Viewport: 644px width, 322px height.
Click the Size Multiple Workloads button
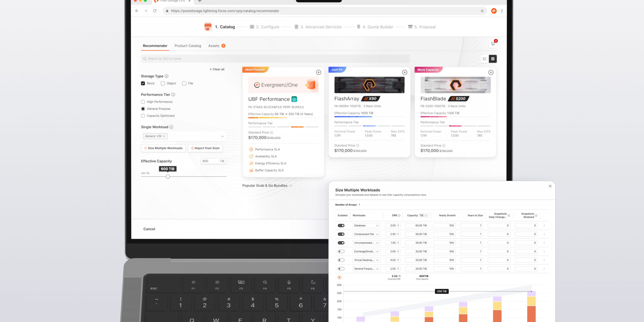(x=163, y=148)
